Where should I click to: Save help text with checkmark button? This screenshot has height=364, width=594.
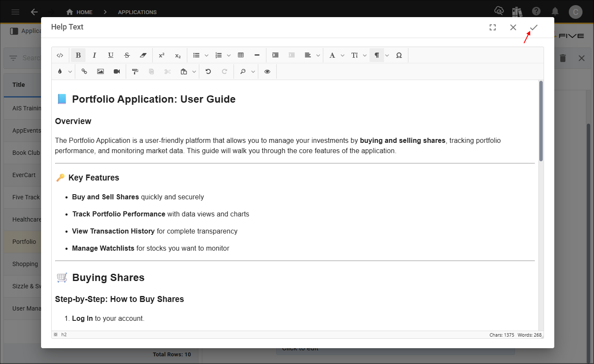(534, 27)
